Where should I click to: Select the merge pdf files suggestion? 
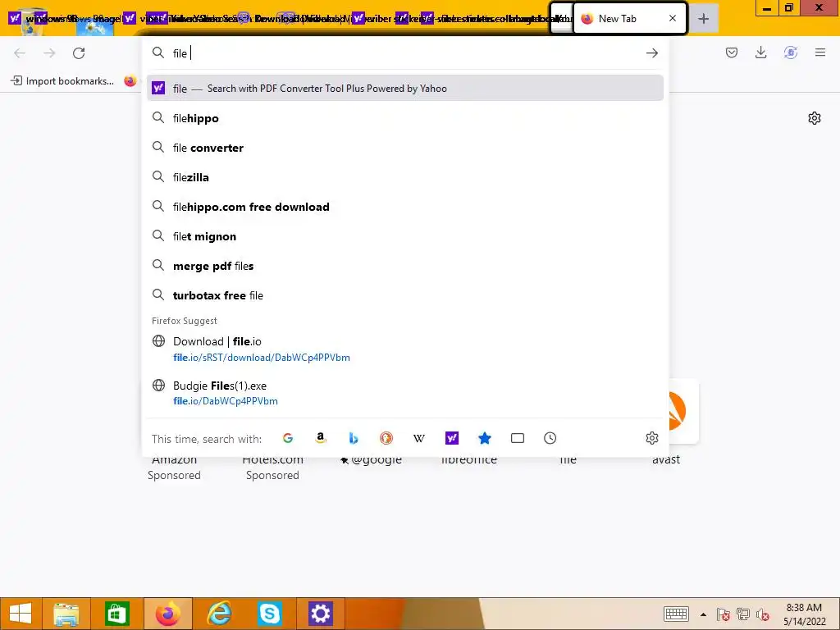click(405, 266)
